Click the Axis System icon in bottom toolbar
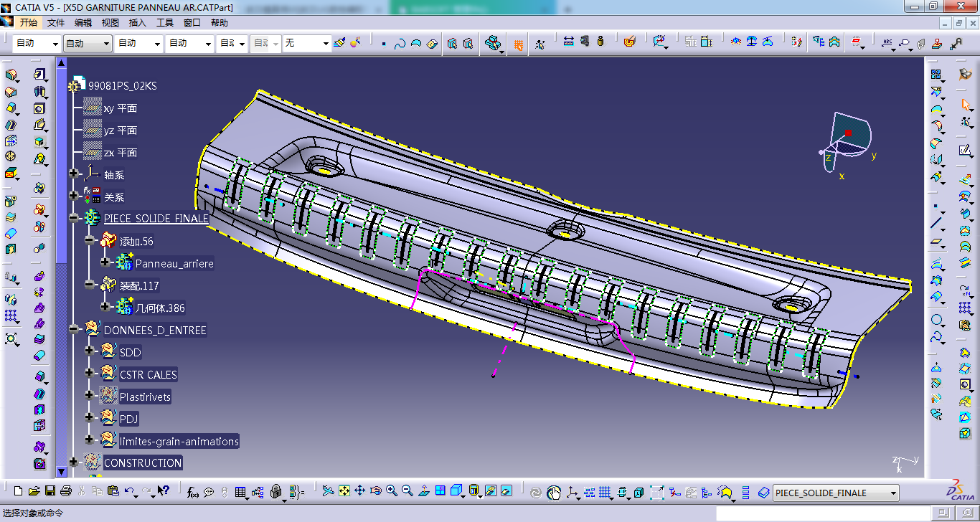980x522 pixels. [x=572, y=492]
